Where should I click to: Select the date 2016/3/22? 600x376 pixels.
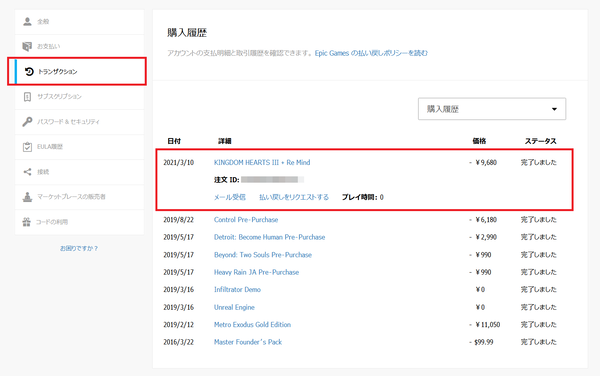(x=179, y=342)
